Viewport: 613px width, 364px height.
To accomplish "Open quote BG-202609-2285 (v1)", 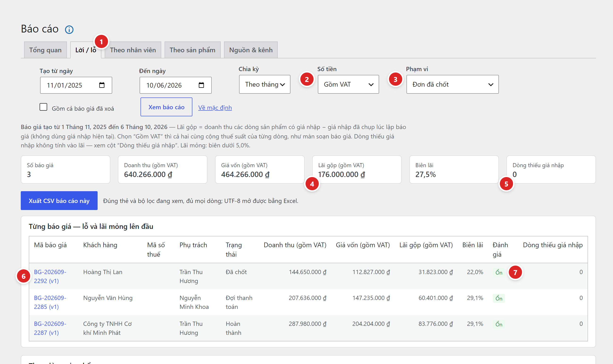I will click(50, 302).
